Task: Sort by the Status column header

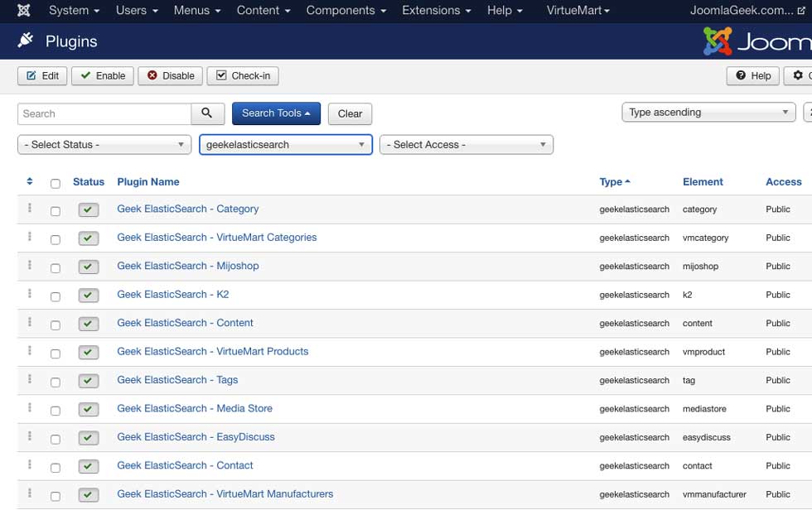Action: pos(89,181)
